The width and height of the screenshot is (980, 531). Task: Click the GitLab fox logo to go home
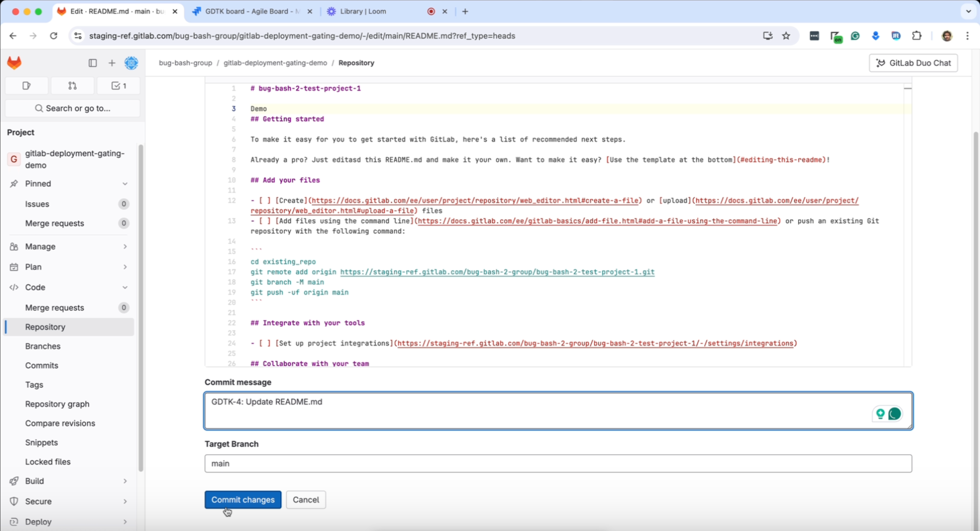(14, 63)
